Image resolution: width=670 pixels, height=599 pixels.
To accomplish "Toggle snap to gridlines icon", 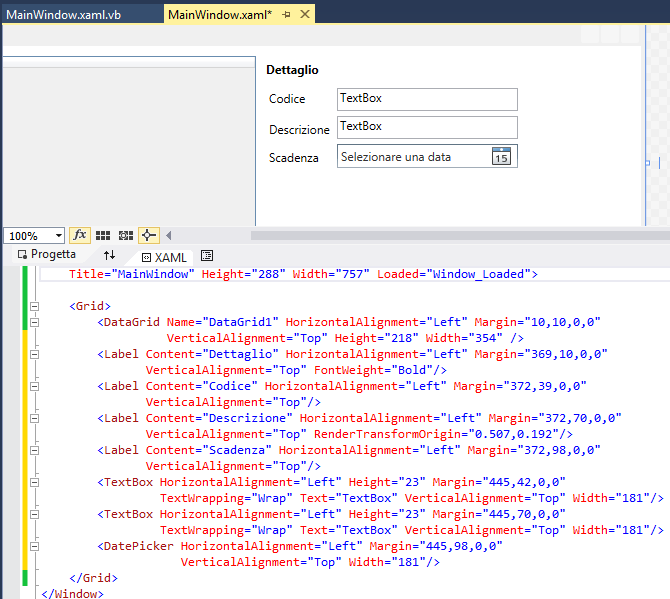I will (126, 235).
